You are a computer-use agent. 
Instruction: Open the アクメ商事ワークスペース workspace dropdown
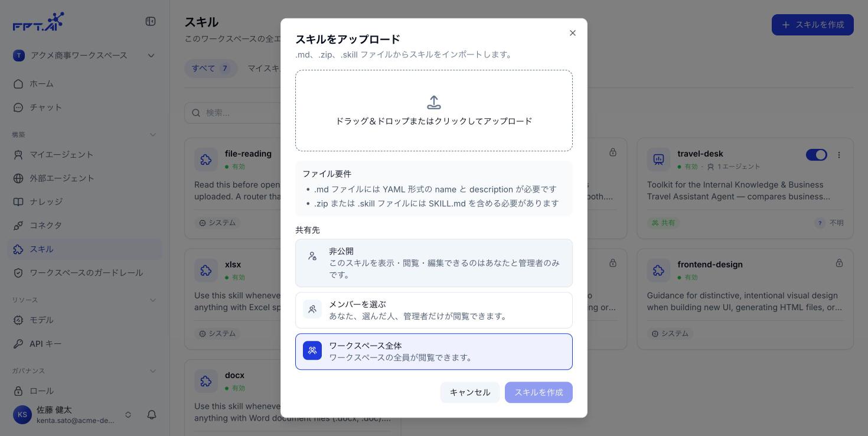(84, 55)
